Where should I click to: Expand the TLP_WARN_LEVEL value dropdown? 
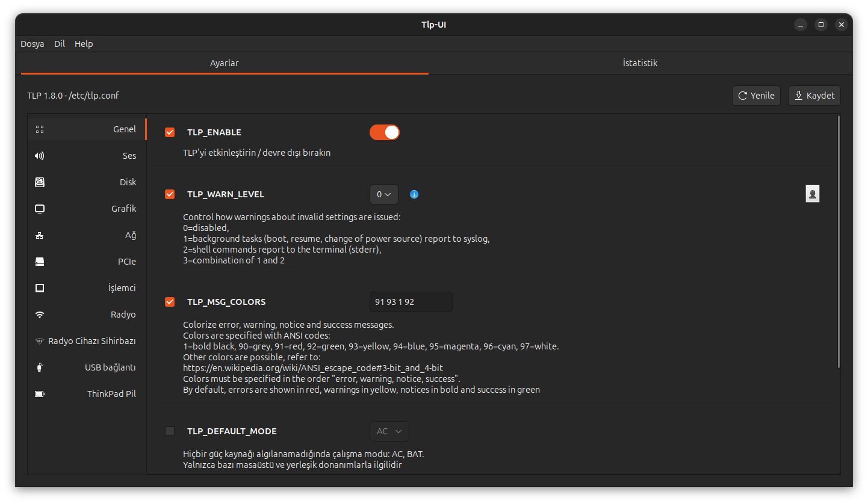tap(383, 194)
